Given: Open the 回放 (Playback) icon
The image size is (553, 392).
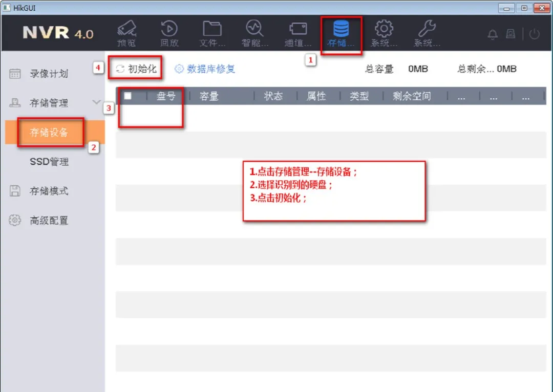Looking at the screenshot, I should 169,32.
